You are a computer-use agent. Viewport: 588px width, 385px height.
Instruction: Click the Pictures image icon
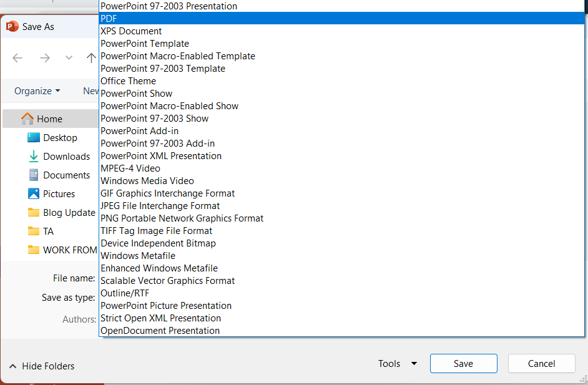point(33,194)
